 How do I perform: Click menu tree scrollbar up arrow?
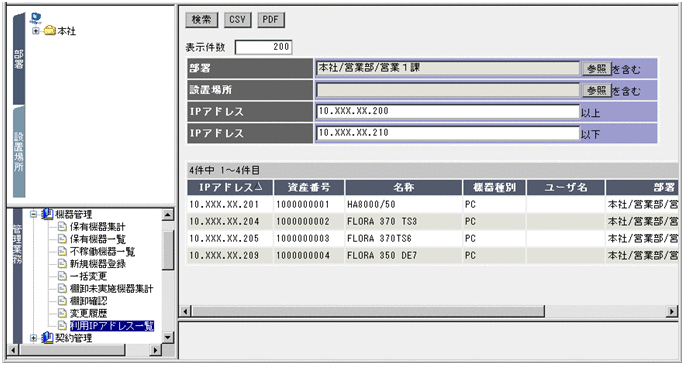(x=168, y=215)
